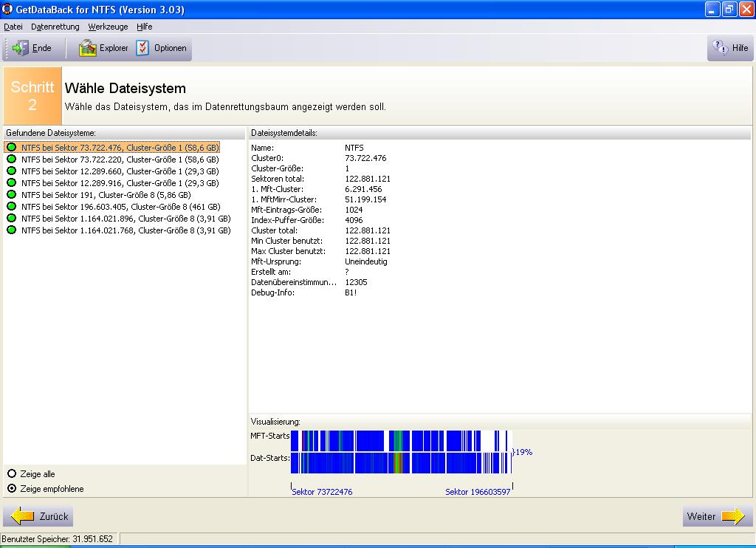Click the Schritt 2 step banner

(32, 95)
